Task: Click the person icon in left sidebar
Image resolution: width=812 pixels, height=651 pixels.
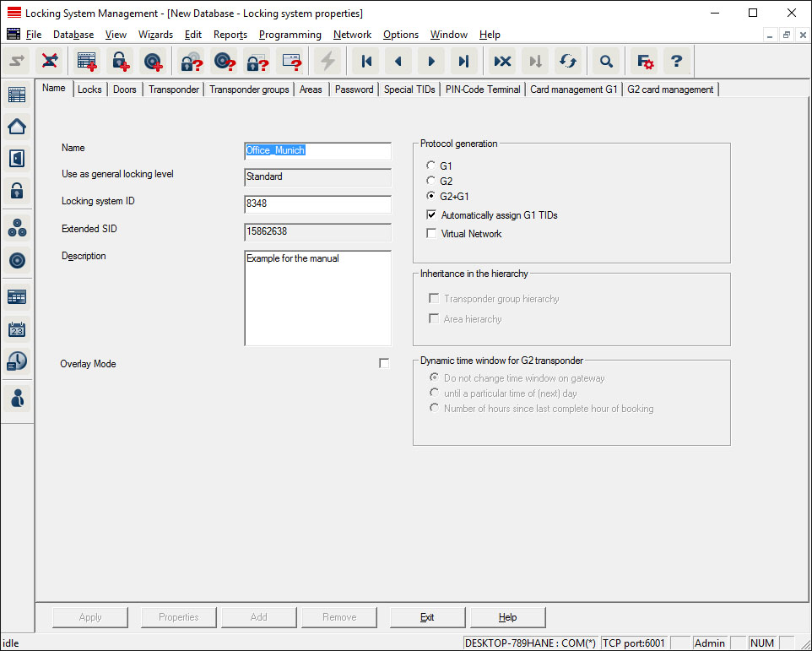Action: (x=17, y=397)
